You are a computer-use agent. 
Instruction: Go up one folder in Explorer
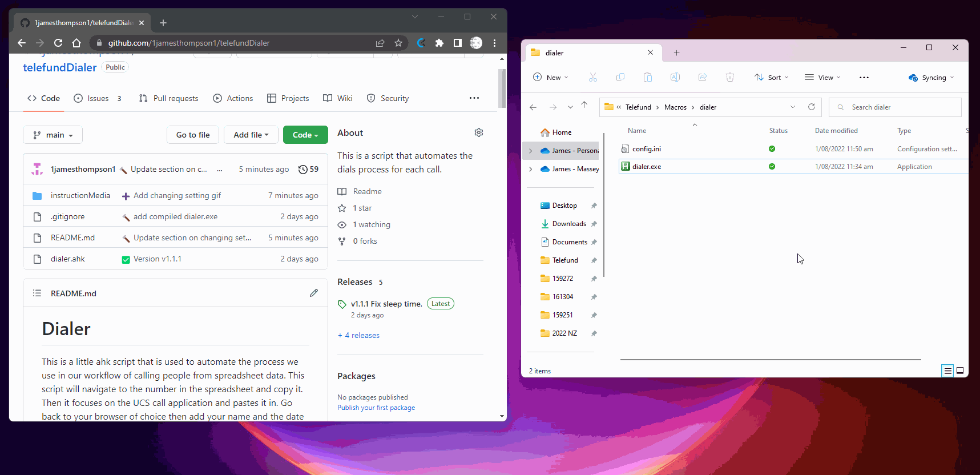pyautogui.click(x=584, y=105)
